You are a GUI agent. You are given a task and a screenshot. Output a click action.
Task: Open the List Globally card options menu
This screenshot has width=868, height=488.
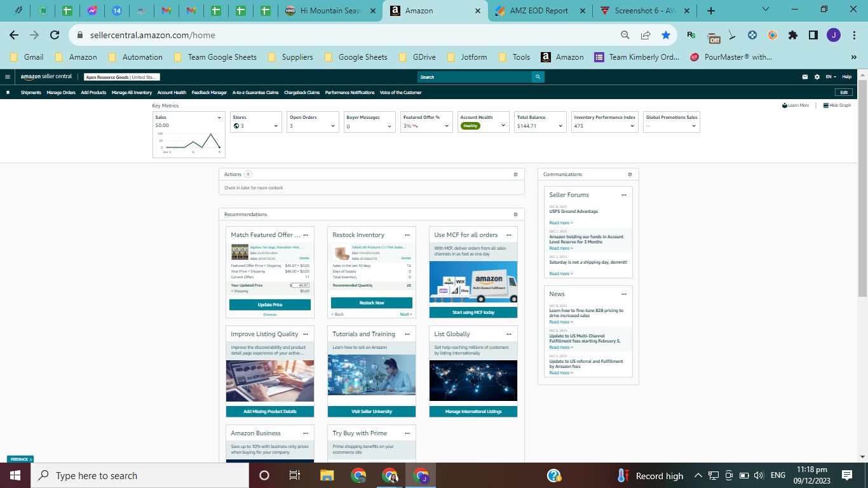[x=509, y=334]
